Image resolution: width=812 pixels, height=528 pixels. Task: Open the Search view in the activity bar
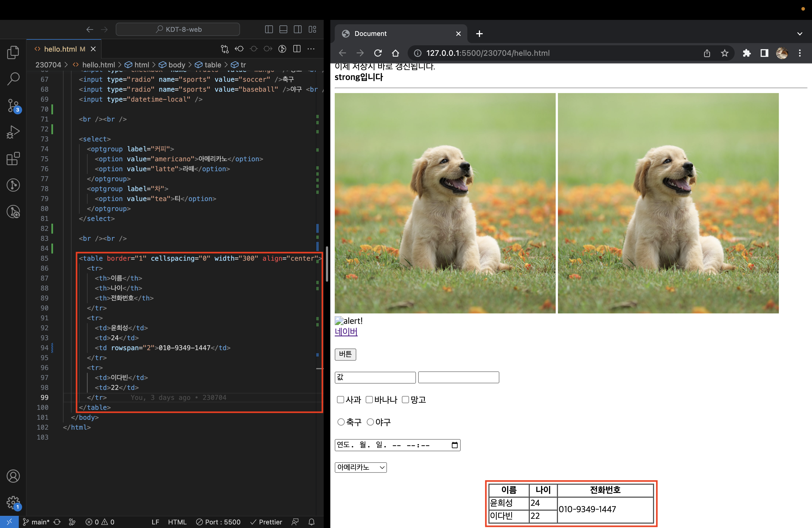pos(13,78)
